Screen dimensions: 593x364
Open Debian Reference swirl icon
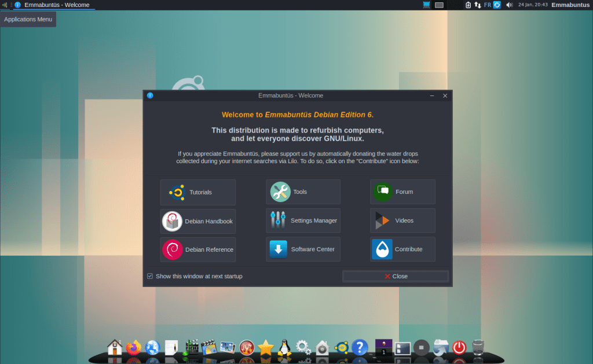click(173, 249)
